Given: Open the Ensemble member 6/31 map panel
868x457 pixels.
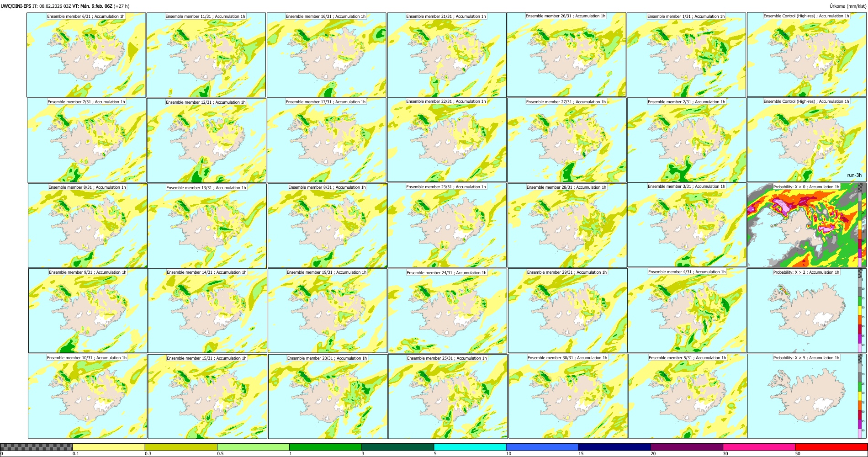Looking at the screenshot, I should pos(86,55).
